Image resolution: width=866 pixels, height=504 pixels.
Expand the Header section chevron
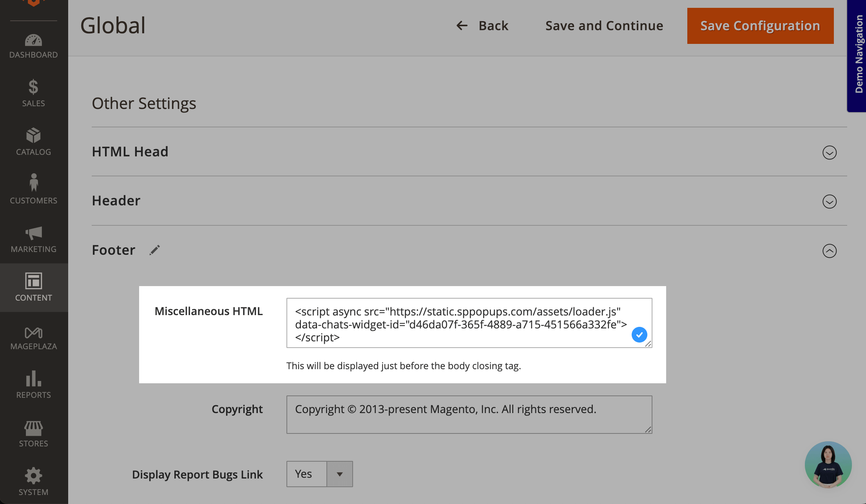click(829, 201)
